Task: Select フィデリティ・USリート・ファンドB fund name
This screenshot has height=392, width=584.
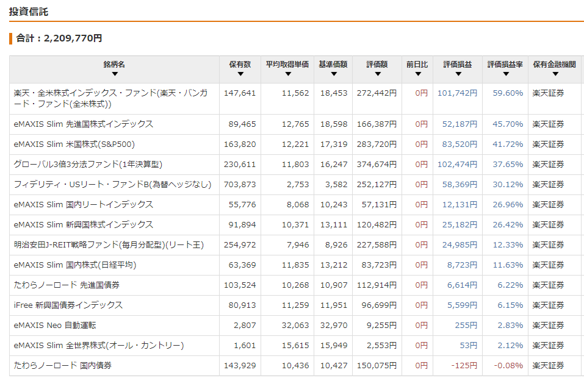Action: 112,184
